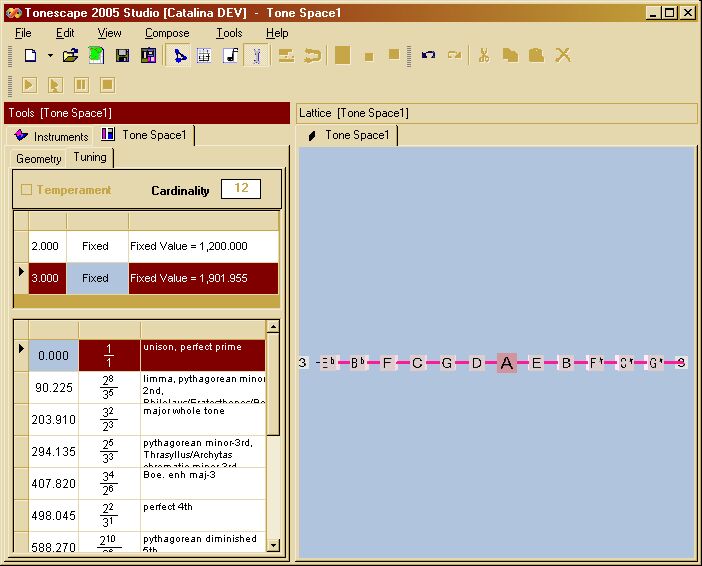The height and width of the screenshot is (566, 702).
Task: Click the Redo arrow icon
Action: [x=454, y=56]
